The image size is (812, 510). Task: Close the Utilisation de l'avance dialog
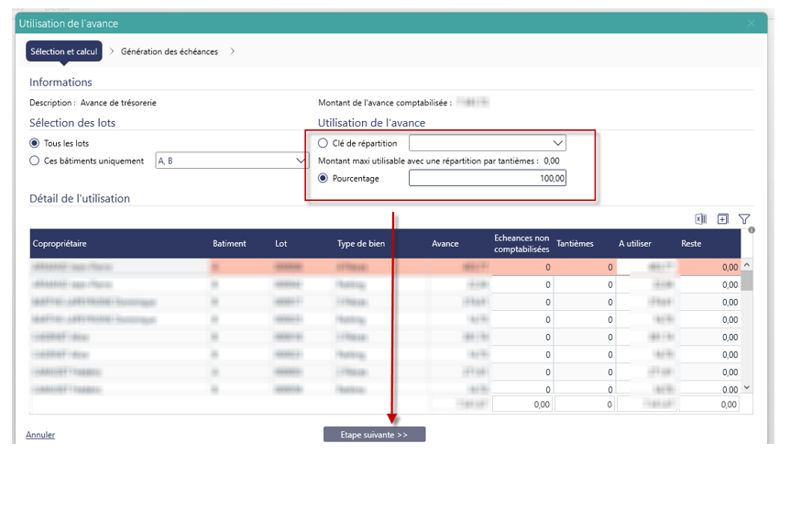(752, 23)
